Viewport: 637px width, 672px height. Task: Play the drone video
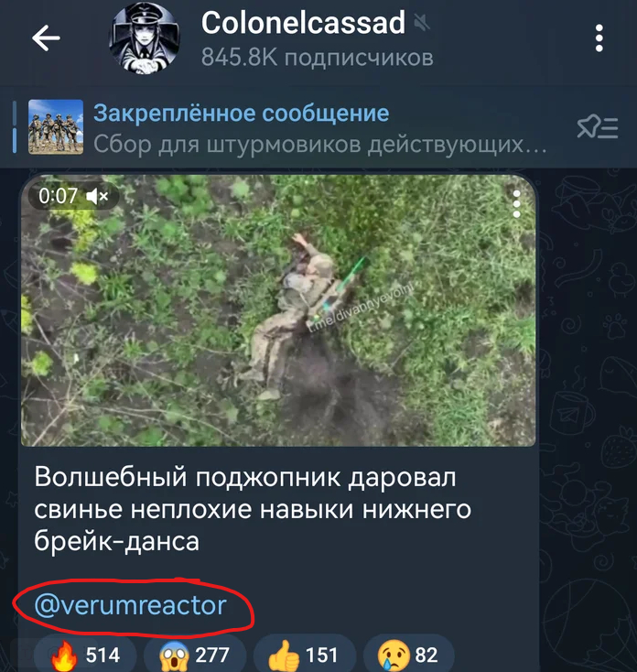[278, 310]
